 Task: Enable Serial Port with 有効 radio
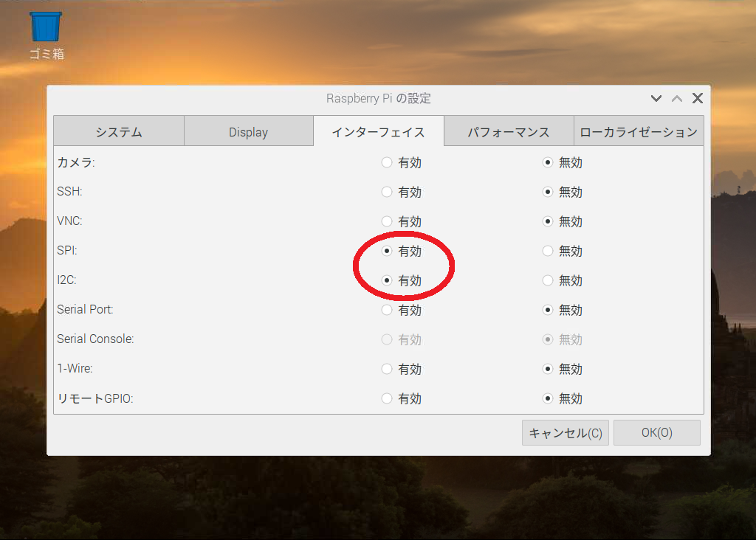[x=387, y=311]
